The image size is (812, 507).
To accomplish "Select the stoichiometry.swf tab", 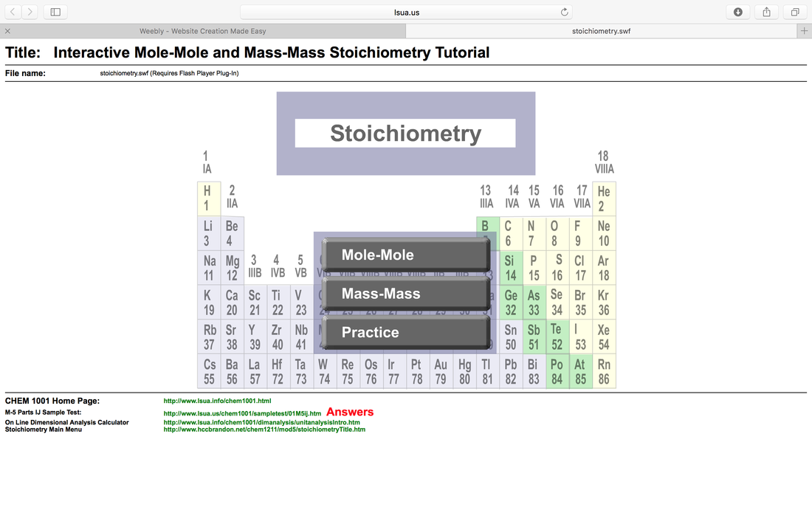I will [x=601, y=31].
